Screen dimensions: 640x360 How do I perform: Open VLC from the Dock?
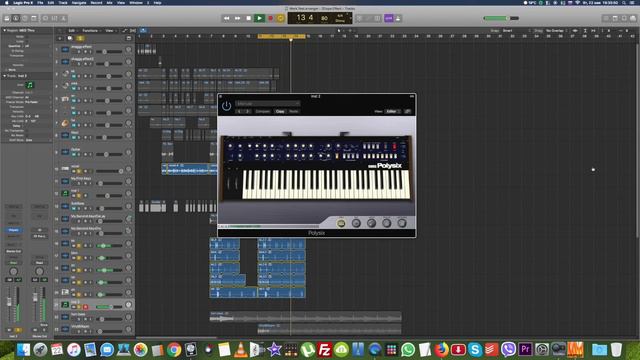tap(241, 350)
